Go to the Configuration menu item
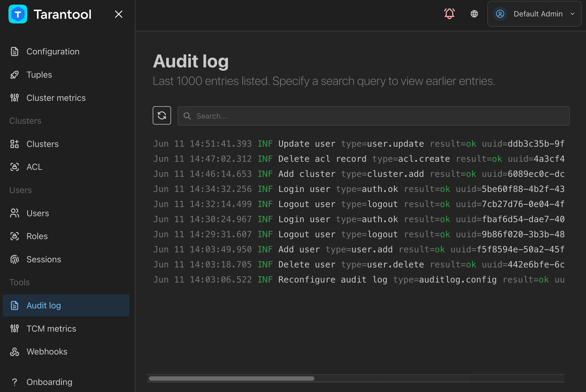Viewport: 586px width, 392px height. click(66, 51)
